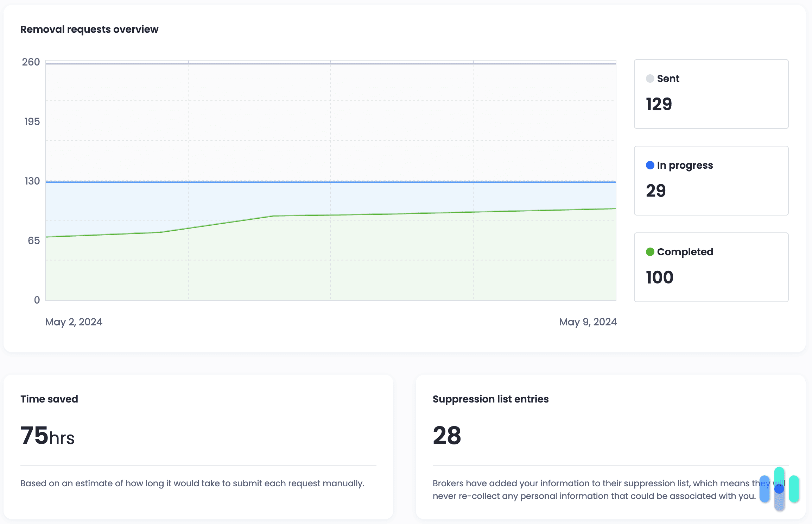Click the Time saved heading
This screenshot has height=524, width=812.
pos(49,399)
